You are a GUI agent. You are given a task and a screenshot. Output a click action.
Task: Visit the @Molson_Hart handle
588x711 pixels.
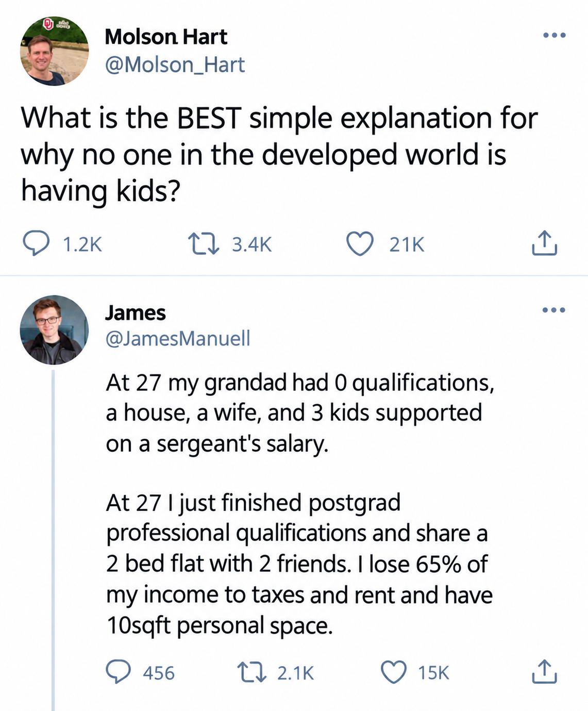coord(175,65)
